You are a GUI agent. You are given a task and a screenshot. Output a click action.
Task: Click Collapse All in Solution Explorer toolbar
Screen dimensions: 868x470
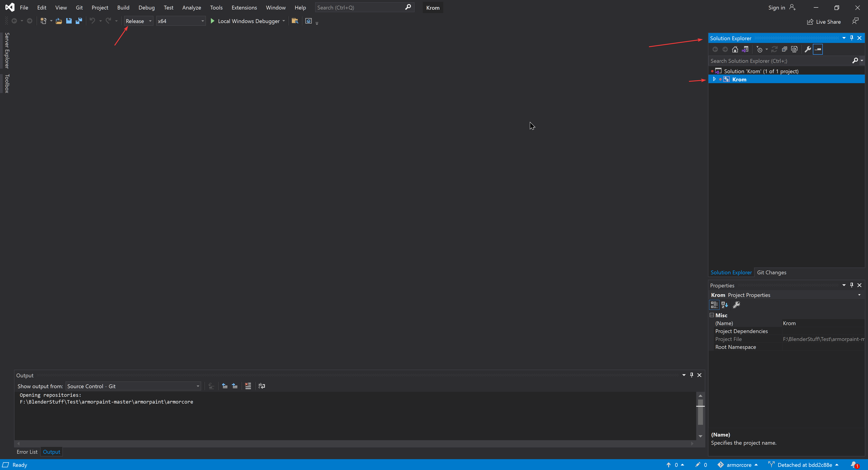click(784, 49)
